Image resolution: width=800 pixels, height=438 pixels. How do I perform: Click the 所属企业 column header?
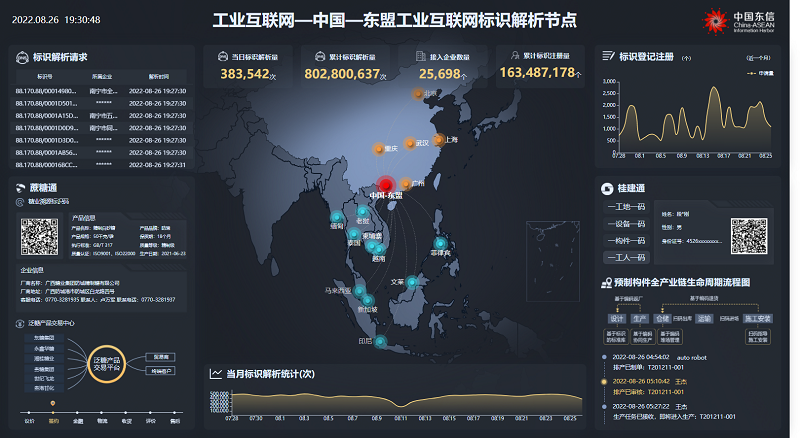point(102,77)
